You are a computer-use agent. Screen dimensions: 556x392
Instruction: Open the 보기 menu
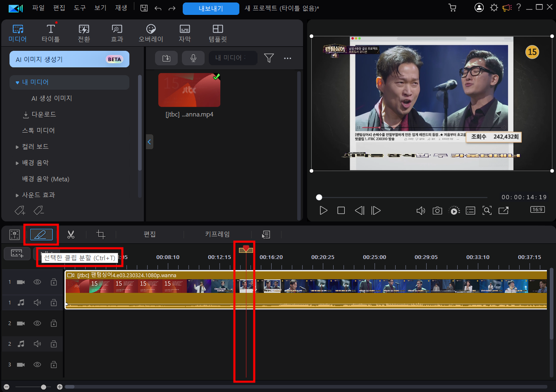coord(100,8)
